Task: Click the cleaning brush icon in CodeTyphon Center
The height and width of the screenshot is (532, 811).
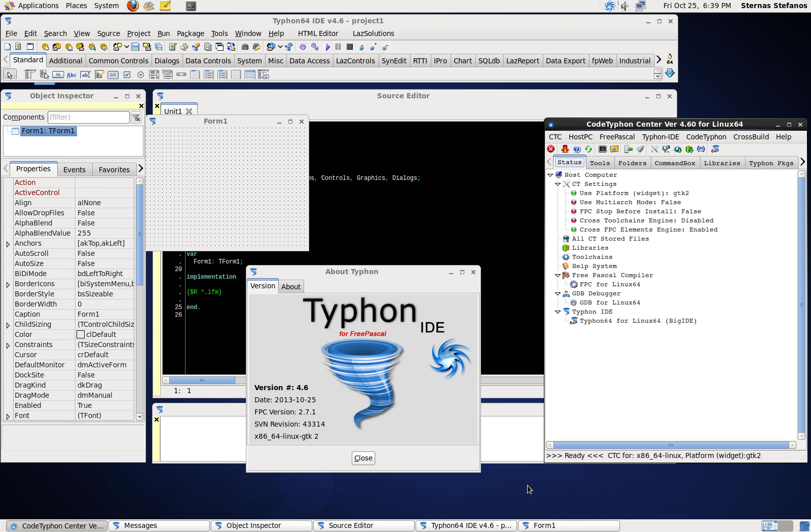Action: pyautogui.click(x=641, y=149)
